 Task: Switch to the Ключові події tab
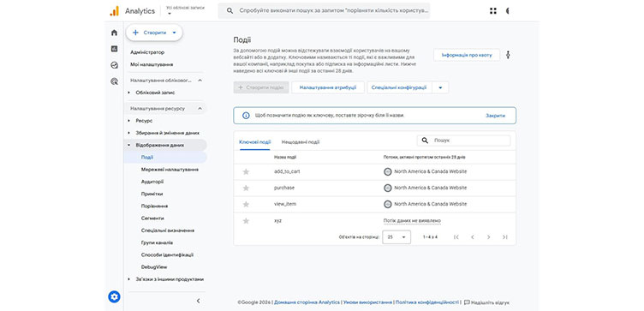click(254, 142)
